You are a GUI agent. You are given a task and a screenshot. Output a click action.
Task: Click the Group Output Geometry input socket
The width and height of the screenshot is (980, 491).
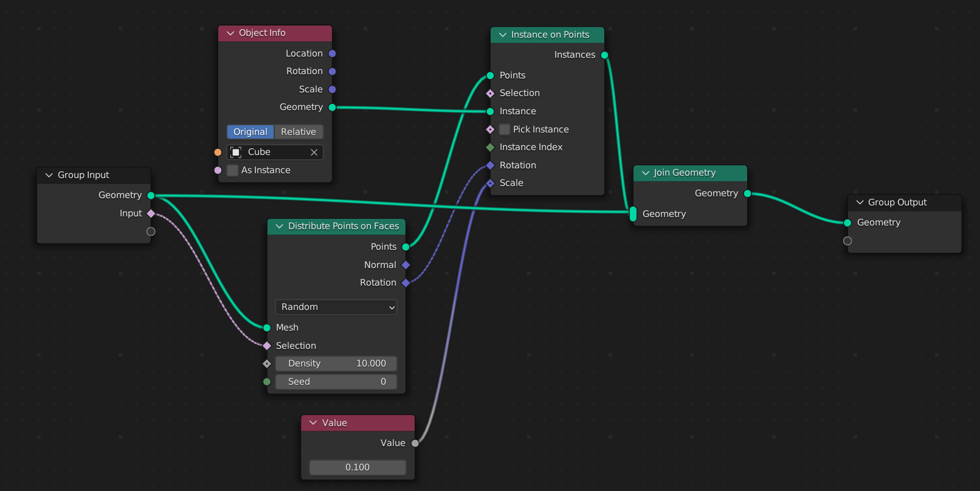coord(848,223)
